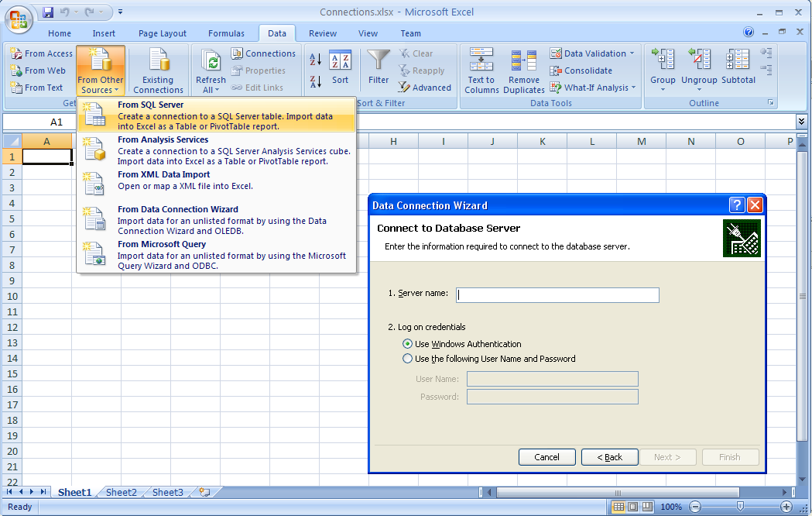This screenshot has height=516, width=812.
Task: Choose From SQL Server menu entry
Action: pos(217,115)
